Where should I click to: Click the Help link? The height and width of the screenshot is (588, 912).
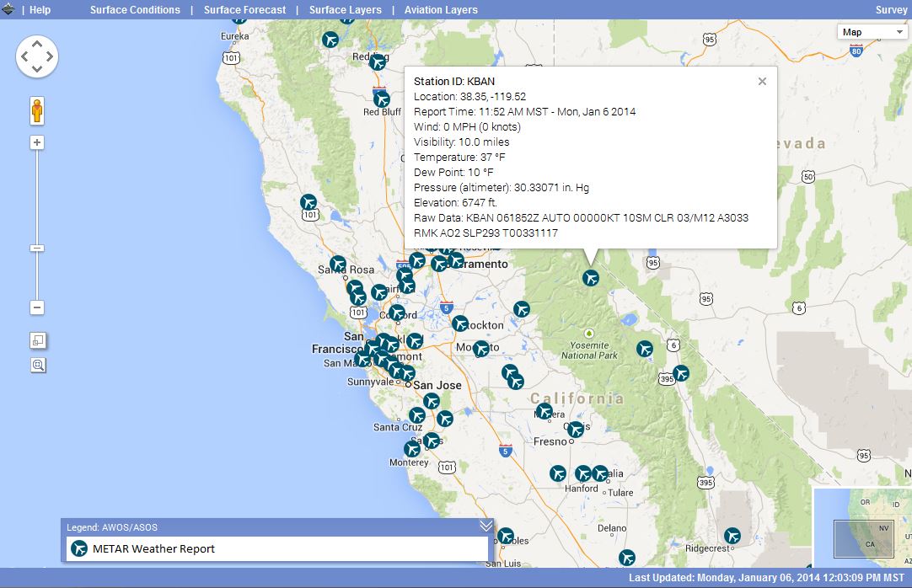point(40,10)
